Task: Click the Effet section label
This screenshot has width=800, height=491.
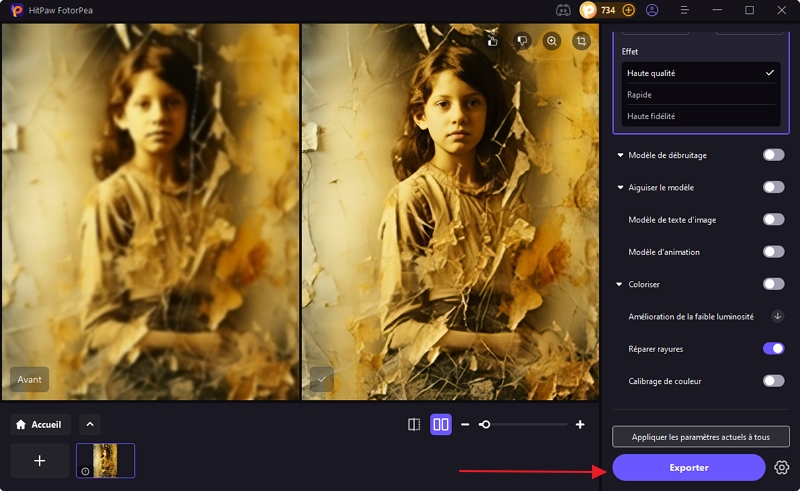Action: pyautogui.click(x=630, y=52)
